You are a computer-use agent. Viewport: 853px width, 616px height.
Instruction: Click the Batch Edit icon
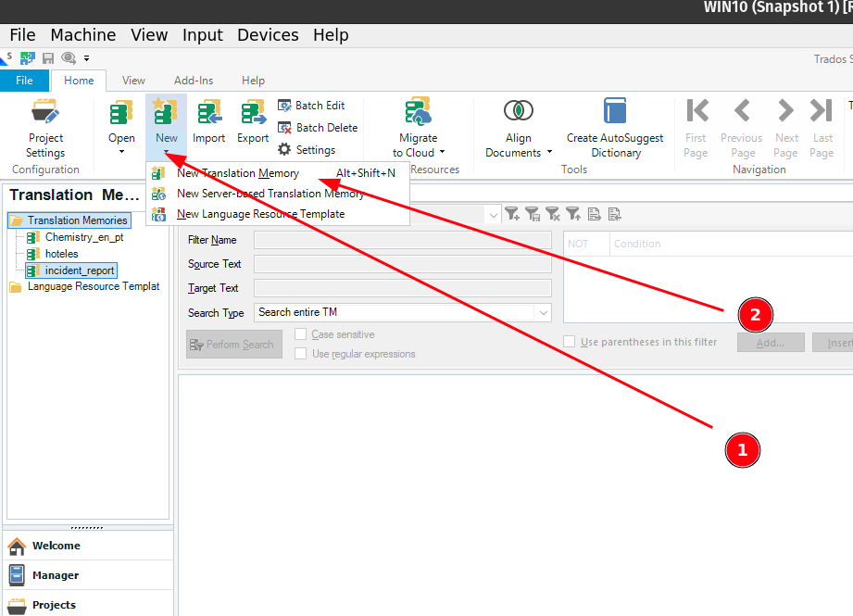coord(284,105)
